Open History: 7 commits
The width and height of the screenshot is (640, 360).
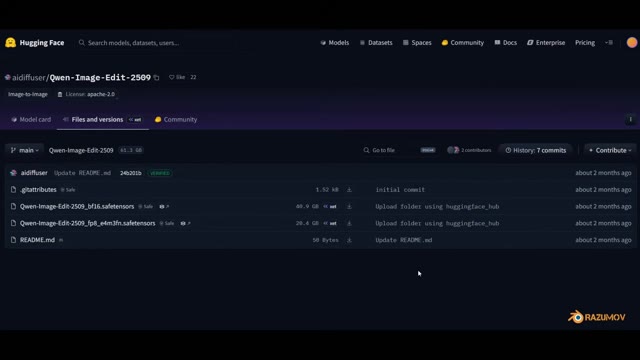click(536, 150)
